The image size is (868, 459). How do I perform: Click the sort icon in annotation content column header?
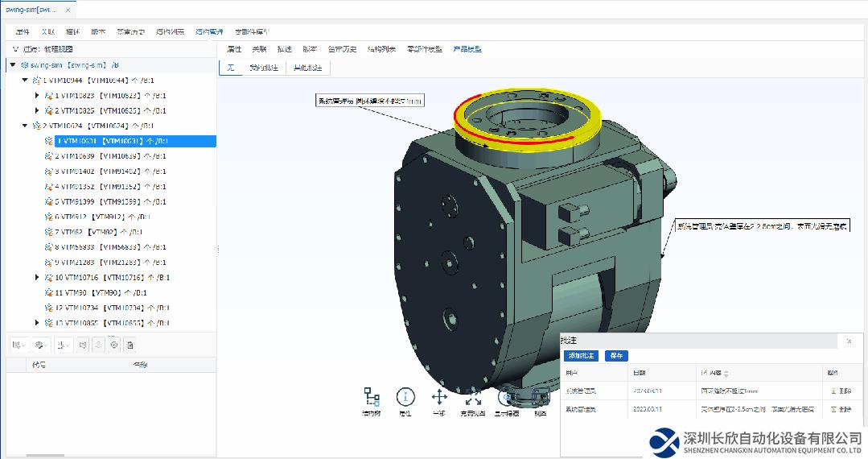pyautogui.click(x=726, y=374)
